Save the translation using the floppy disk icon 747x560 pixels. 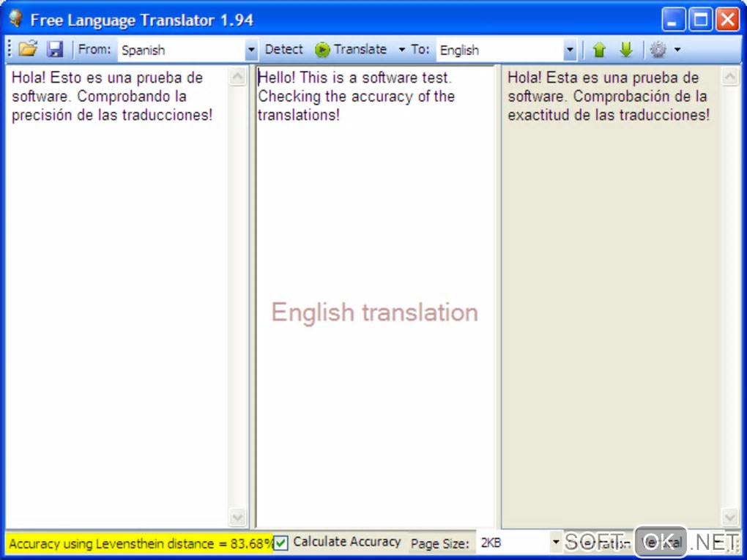pos(55,49)
